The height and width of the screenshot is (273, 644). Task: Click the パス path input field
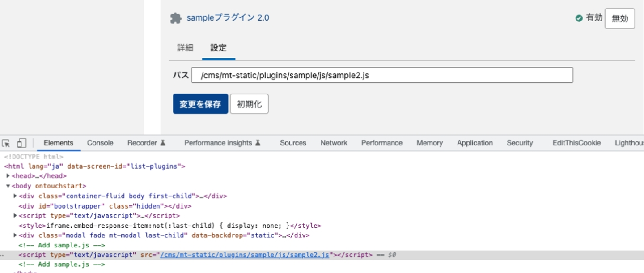[x=382, y=75]
